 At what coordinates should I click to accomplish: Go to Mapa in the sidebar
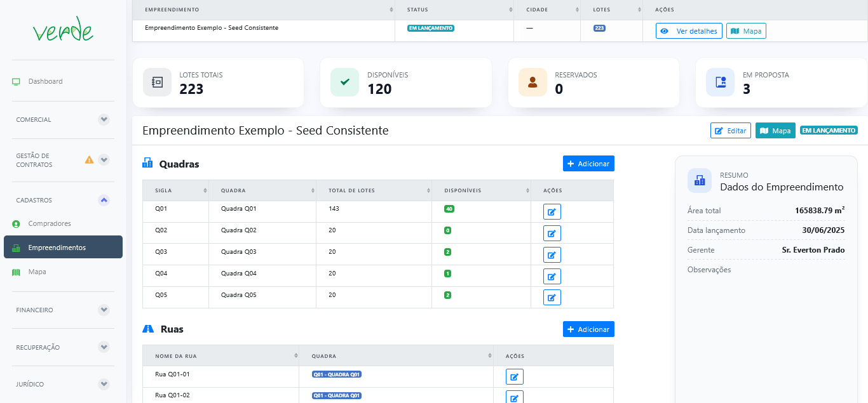[37, 272]
